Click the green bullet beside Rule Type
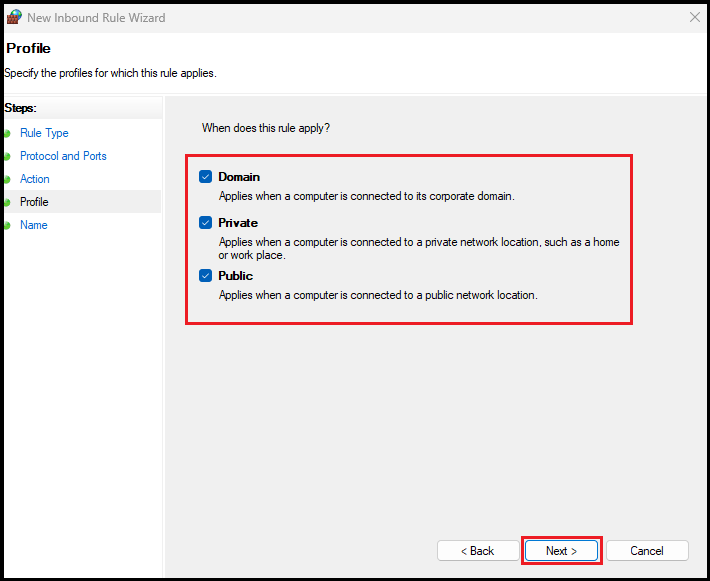This screenshot has width=710, height=581. tap(7, 133)
